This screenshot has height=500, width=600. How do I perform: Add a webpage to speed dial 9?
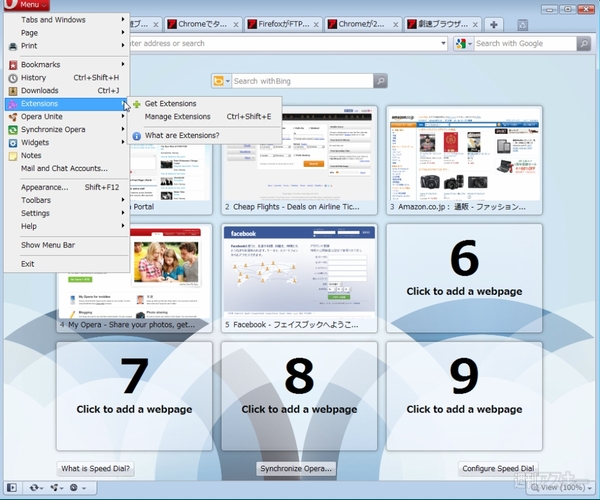tap(464, 396)
